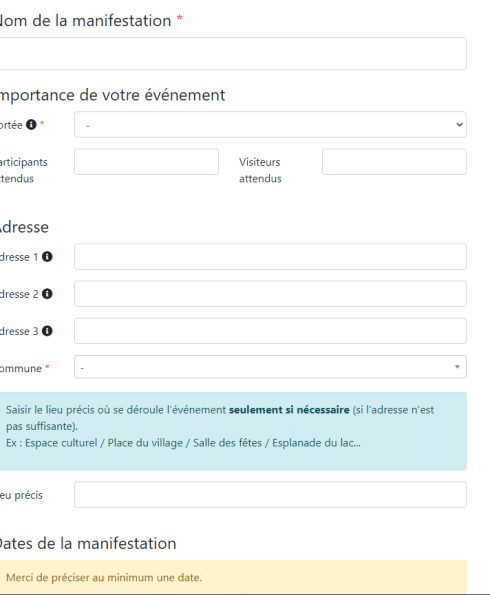Image resolution: width=490 pixels, height=595 pixels.
Task: Click the Participants attendus input box
Action: 147,162
